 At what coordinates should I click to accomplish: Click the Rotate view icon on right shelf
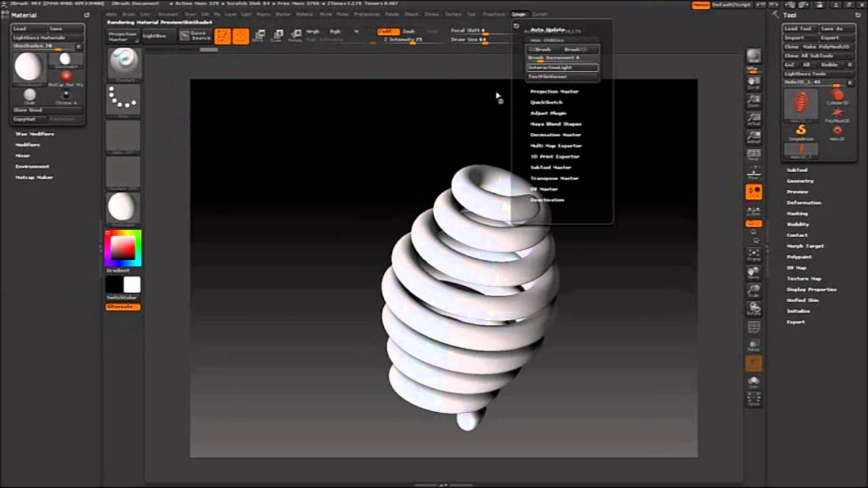tap(753, 310)
